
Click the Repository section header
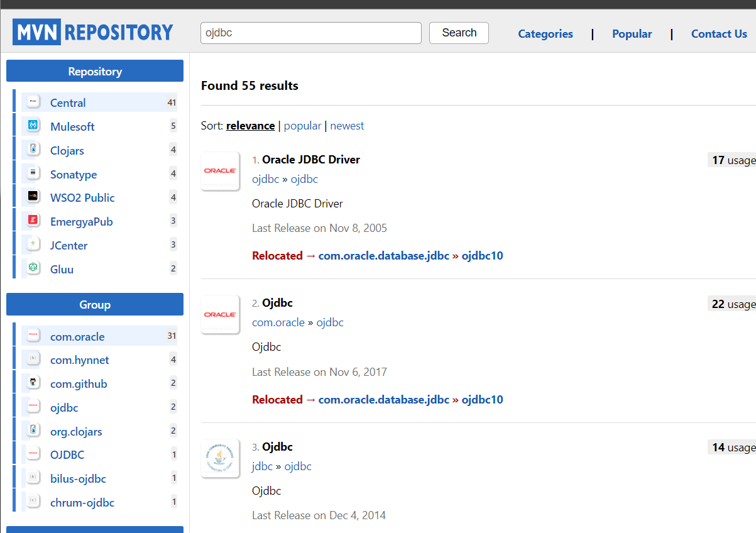[x=95, y=71]
